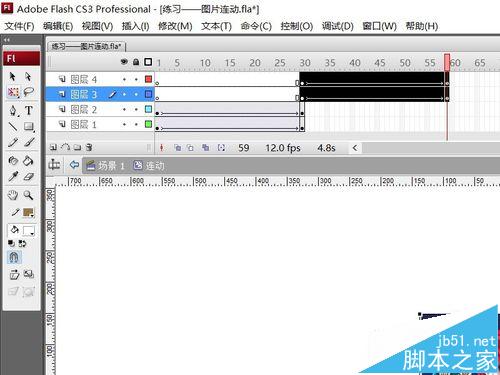Open the 修改(M) menu
Image resolution: width=500 pixels, height=375 pixels.
pos(175,26)
